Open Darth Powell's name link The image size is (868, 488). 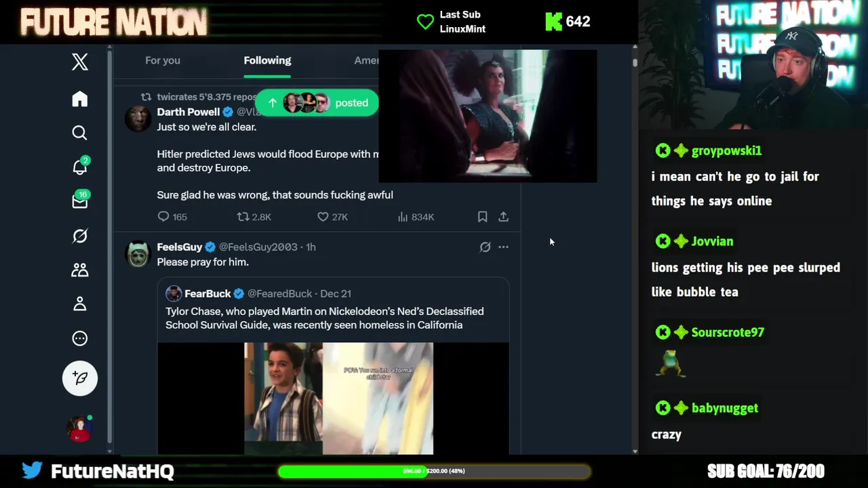189,112
